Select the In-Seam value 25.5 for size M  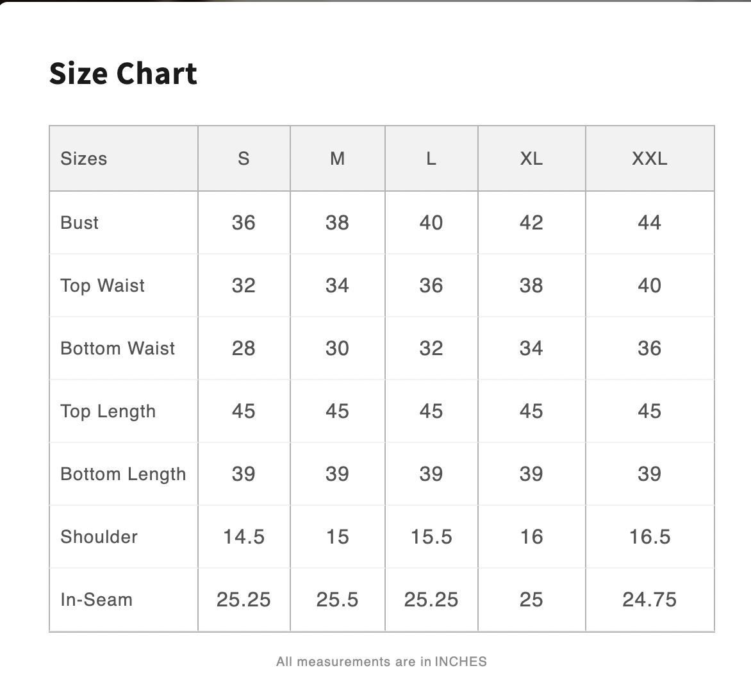(338, 599)
